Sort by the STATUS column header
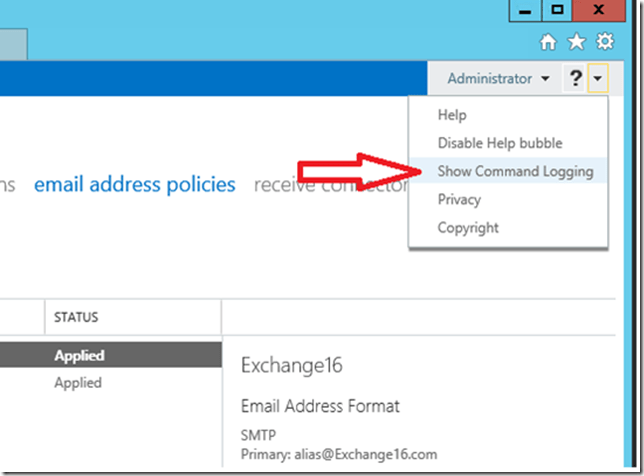The width and height of the screenshot is (644, 476). coord(77,317)
